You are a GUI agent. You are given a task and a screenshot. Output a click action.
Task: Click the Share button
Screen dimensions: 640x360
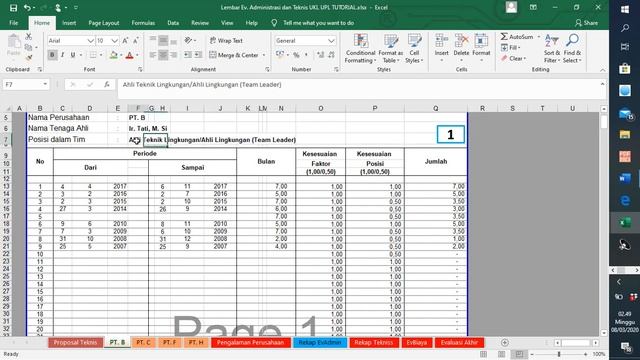(586, 23)
